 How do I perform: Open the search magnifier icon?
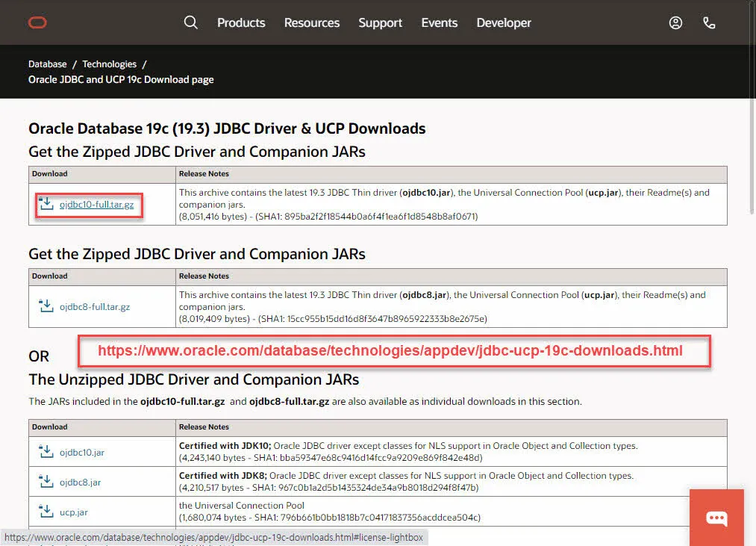[x=191, y=22]
